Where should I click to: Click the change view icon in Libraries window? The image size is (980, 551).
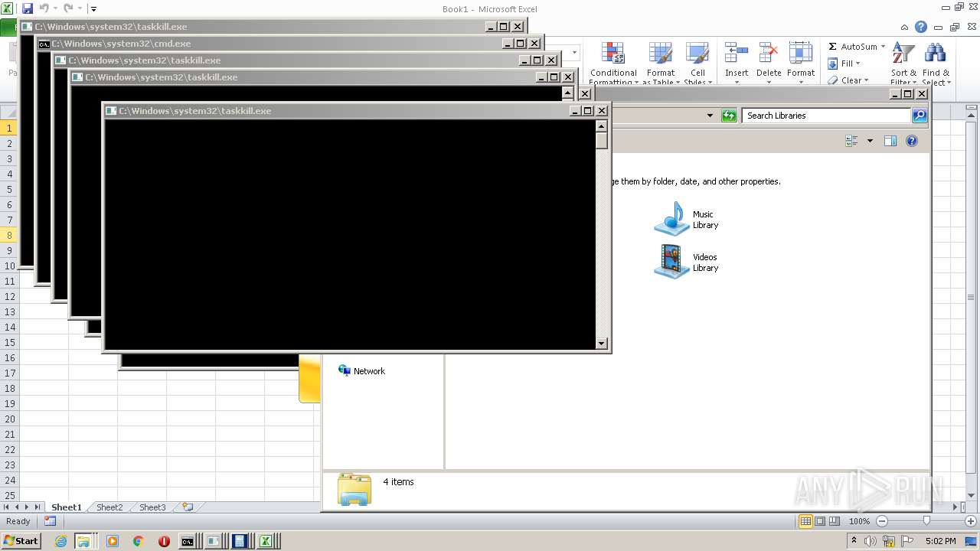coord(851,141)
